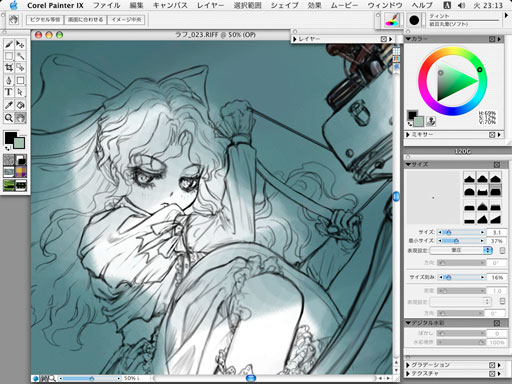The image size is (512, 384).
Task: Click Grabber icon in property bar
Action: pyautogui.click(x=13, y=20)
